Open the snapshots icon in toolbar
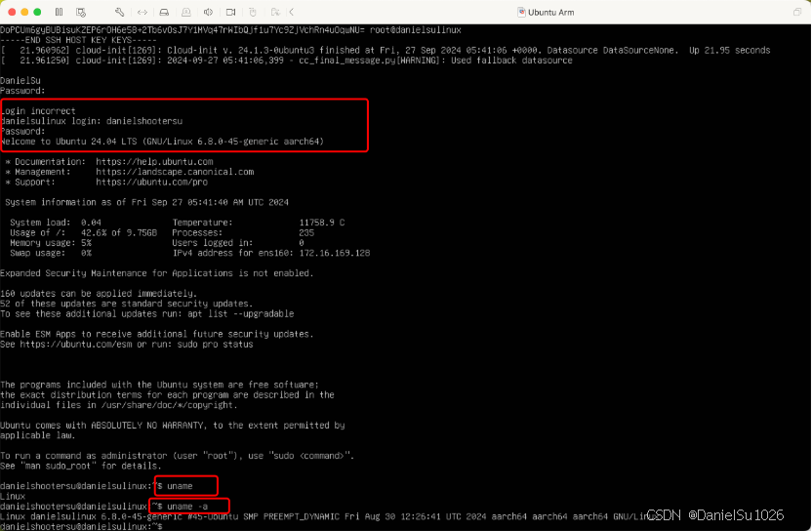 coord(81,12)
